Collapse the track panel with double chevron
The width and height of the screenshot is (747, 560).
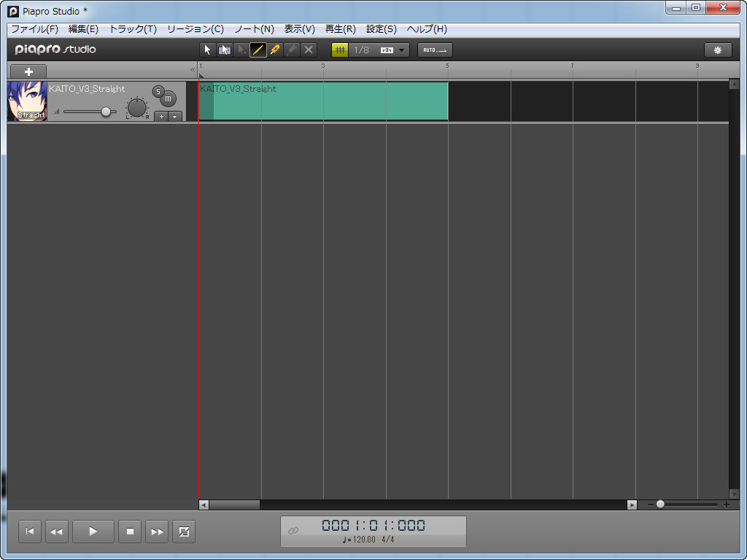click(x=193, y=69)
